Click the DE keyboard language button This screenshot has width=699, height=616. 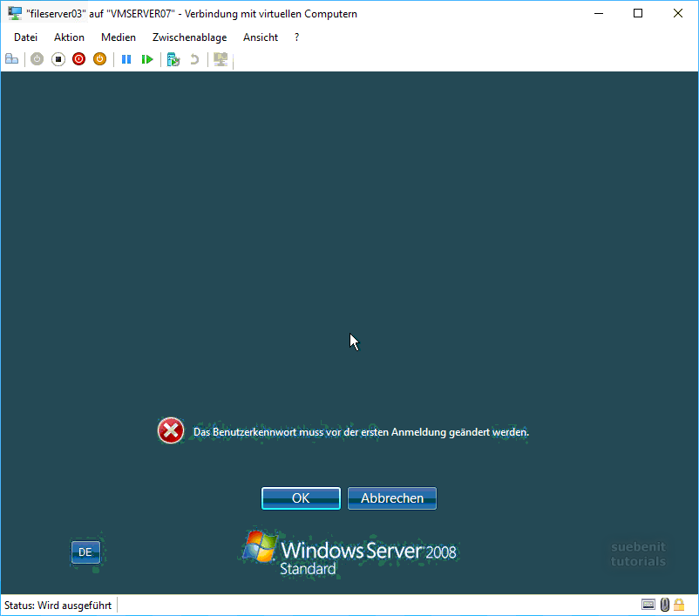85,552
